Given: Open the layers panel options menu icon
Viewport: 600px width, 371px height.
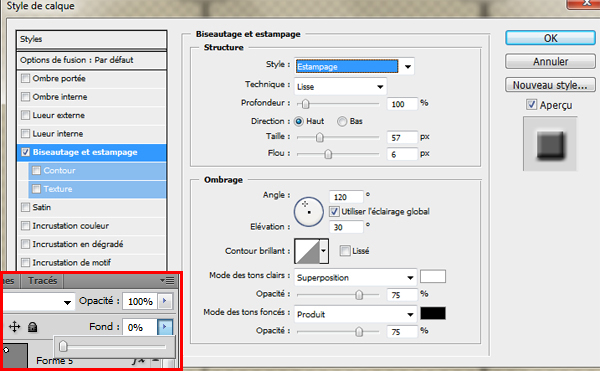Looking at the screenshot, I should coord(167,281).
